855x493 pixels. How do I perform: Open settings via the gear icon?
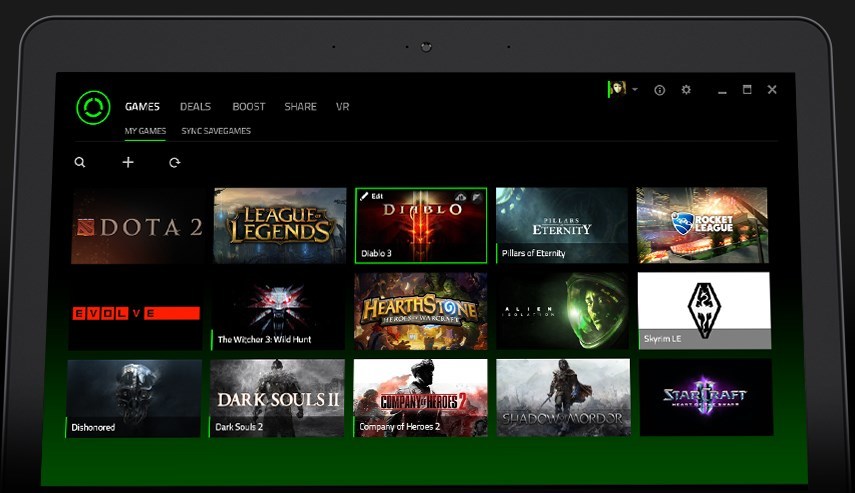(x=686, y=89)
